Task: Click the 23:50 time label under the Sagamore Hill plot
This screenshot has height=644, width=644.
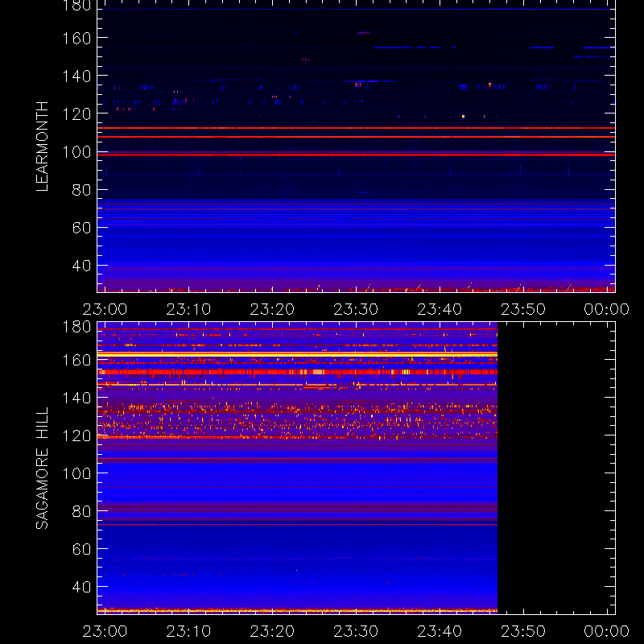Action: tap(523, 631)
